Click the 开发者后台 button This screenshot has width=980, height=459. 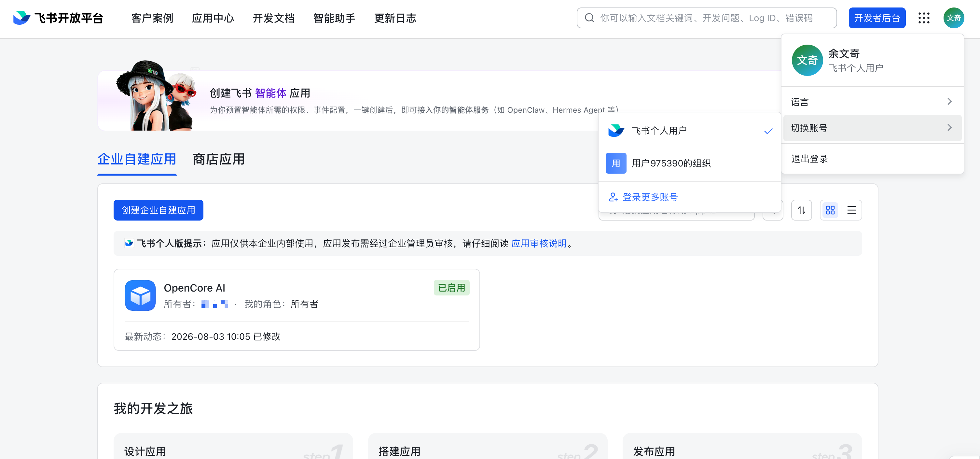[876, 18]
